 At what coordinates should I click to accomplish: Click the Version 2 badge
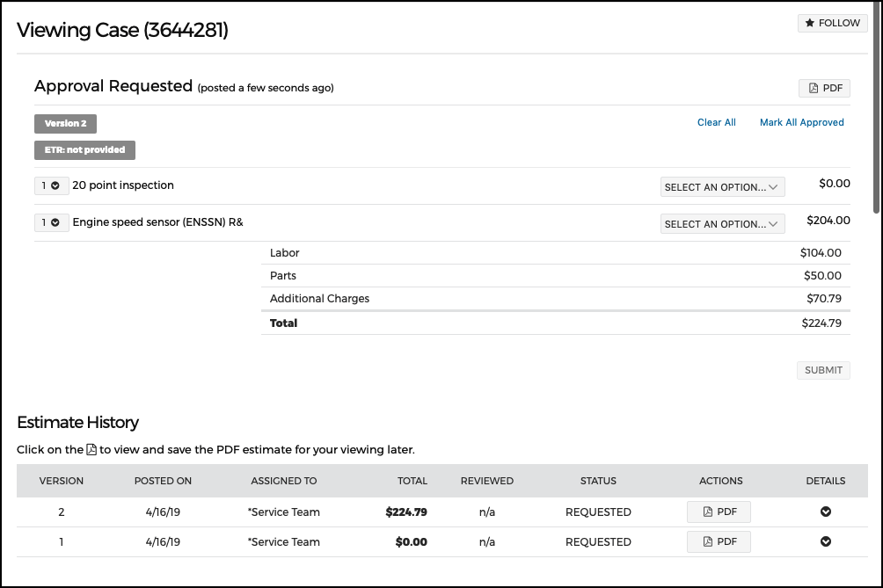(65, 124)
